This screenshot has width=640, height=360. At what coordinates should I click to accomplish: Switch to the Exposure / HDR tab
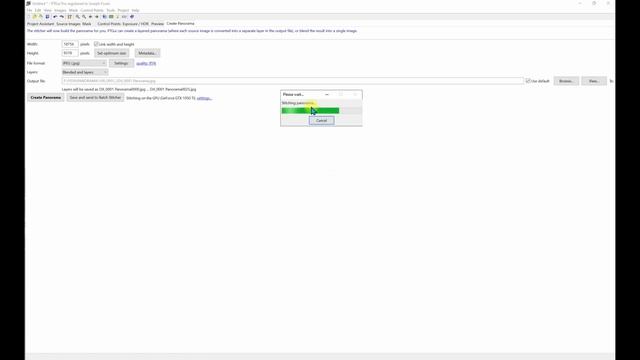[x=136, y=24]
